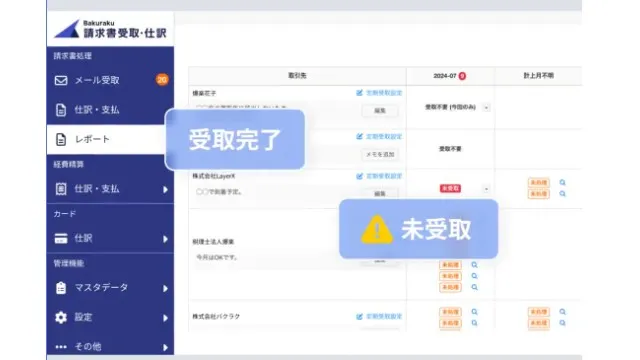
Task: Click last magnifier icon in 税理士法人標楽 row
Action: tap(474, 287)
